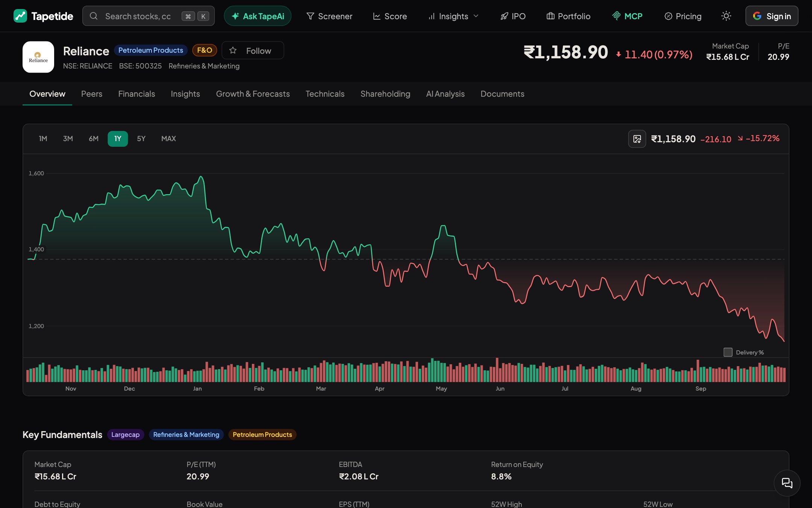Open the Pricing page

(683, 16)
